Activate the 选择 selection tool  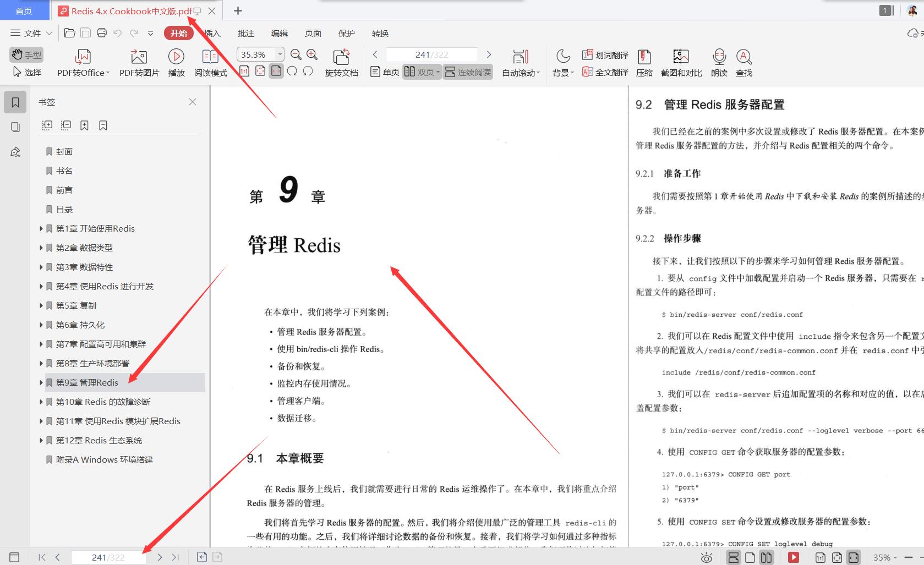tap(26, 72)
